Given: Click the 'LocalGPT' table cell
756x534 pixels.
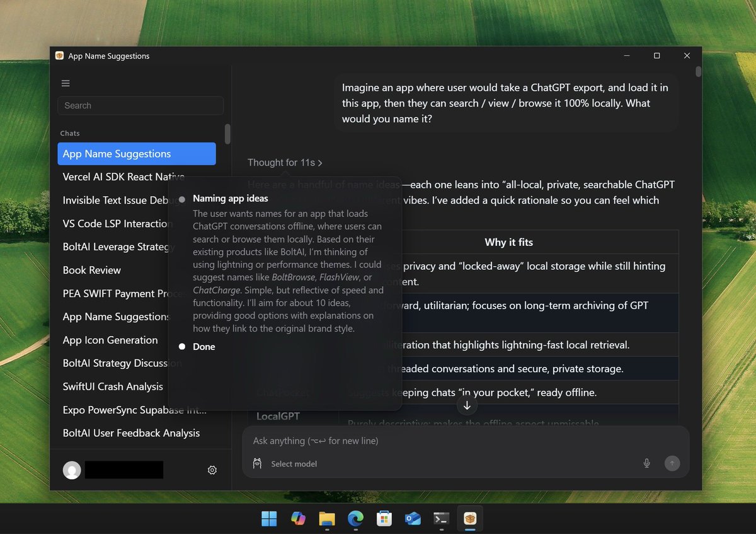Looking at the screenshot, I should tap(278, 416).
